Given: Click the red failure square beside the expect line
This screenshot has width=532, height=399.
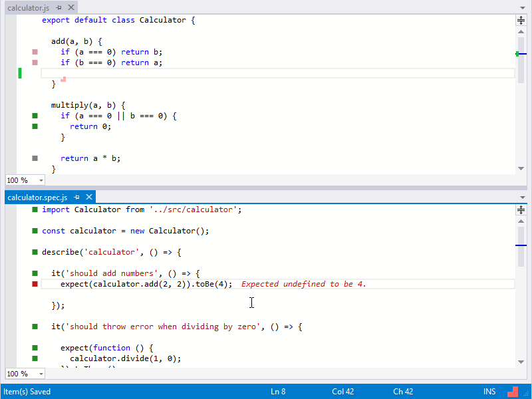Looking at the screenshot, I should coord(34,284).
